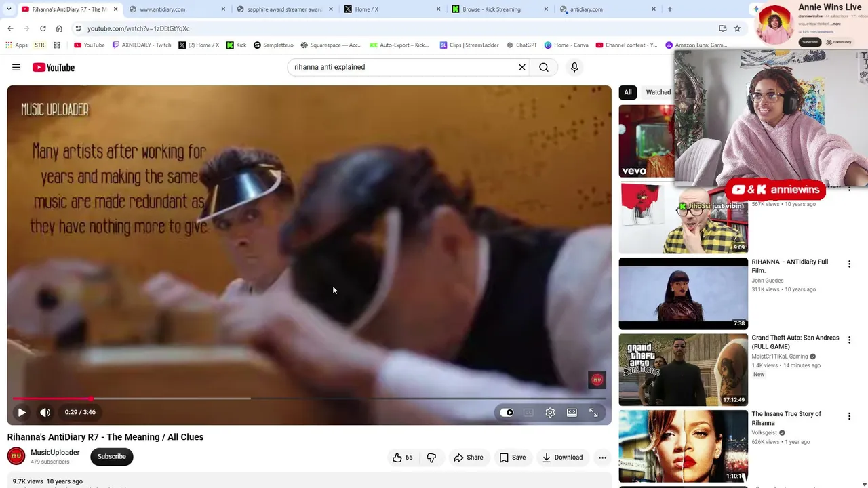Screen dimensions: 868x488
Task: Go back to the previous page
Action: pyautogui.click(x=10, y=28)
